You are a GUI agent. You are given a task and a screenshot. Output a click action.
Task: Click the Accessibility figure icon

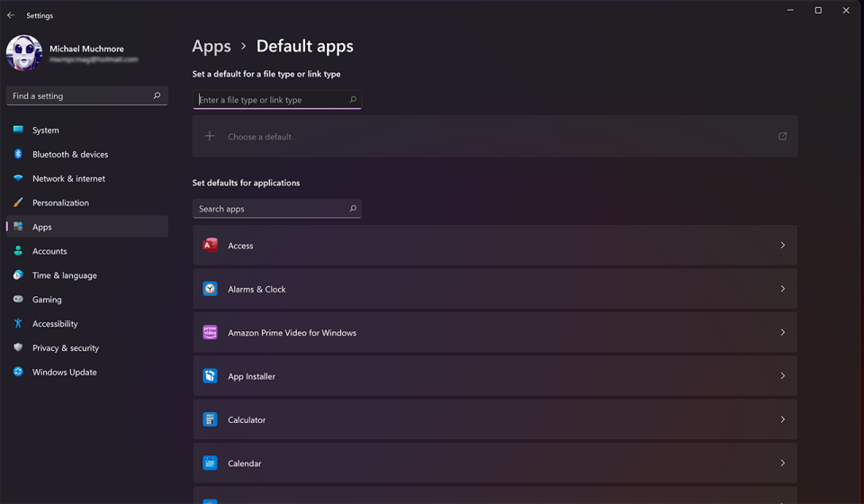tap(18, 323)
